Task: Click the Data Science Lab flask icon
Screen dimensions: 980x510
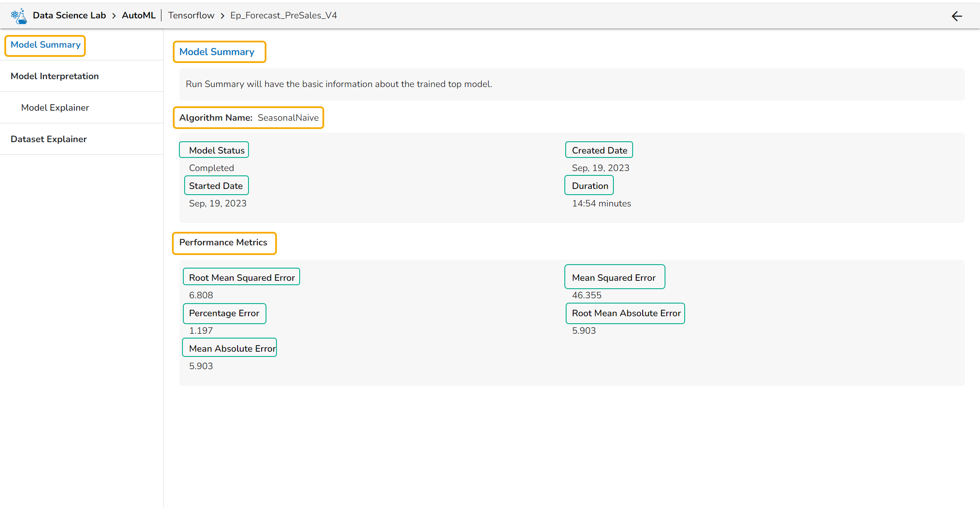Action: tap(19, 15)
